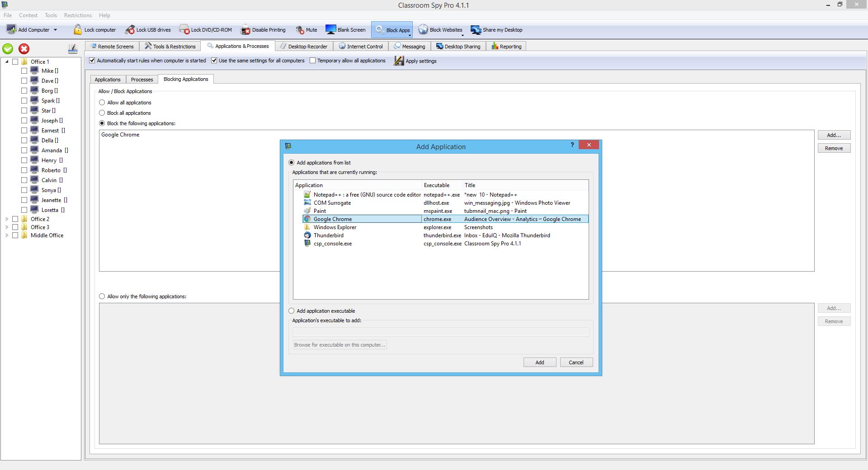Screen dimensions: 868x470
Task: Click the Lock computer toolbar icon
Action: coord(78,30)
